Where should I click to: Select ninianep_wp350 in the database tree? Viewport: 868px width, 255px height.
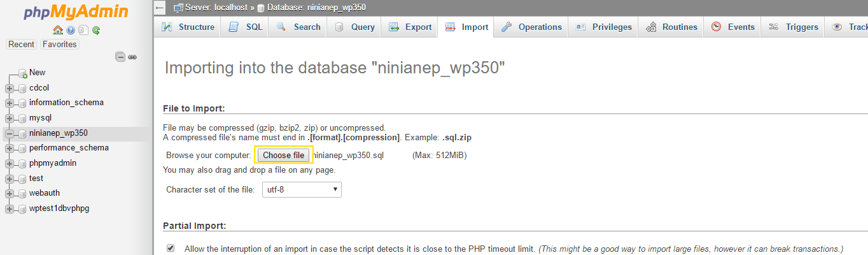click(59, 133)
